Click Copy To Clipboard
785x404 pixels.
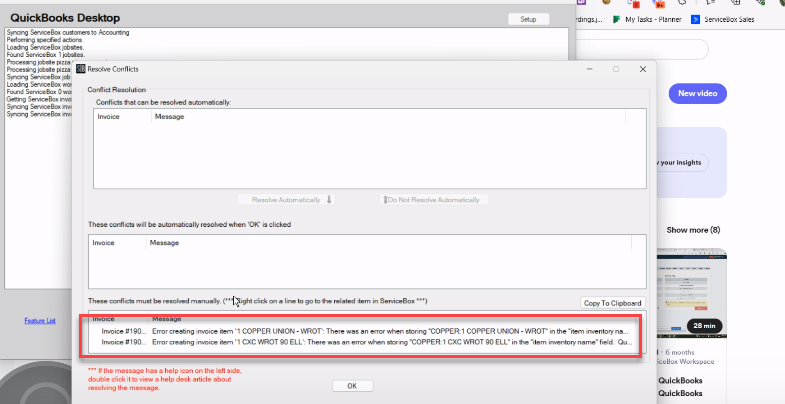612,303
